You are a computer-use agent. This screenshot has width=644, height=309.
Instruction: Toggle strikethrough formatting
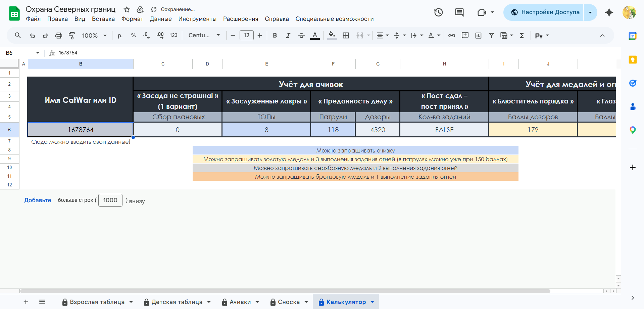point(301,36)
